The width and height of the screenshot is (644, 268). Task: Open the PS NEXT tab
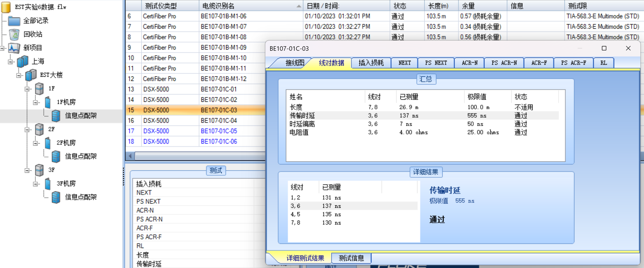pos(436,63)
